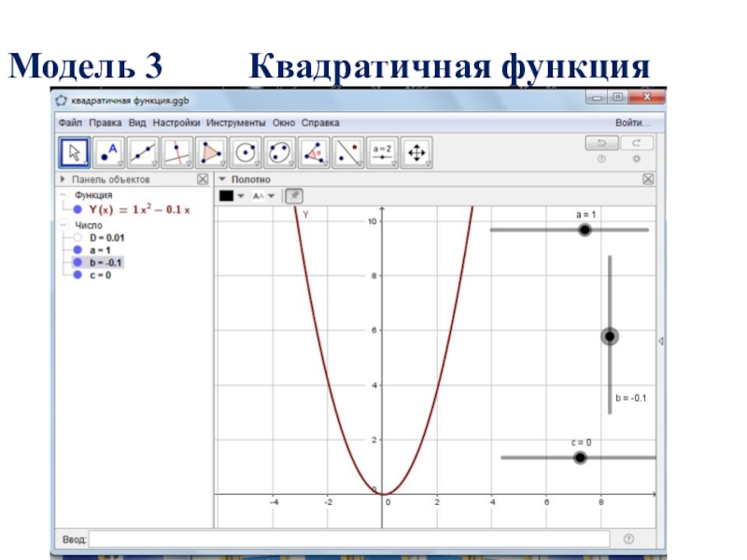Open the color swatch dropdown arrow
This screenshot has width=747, height=560.
tap(241, 196)
